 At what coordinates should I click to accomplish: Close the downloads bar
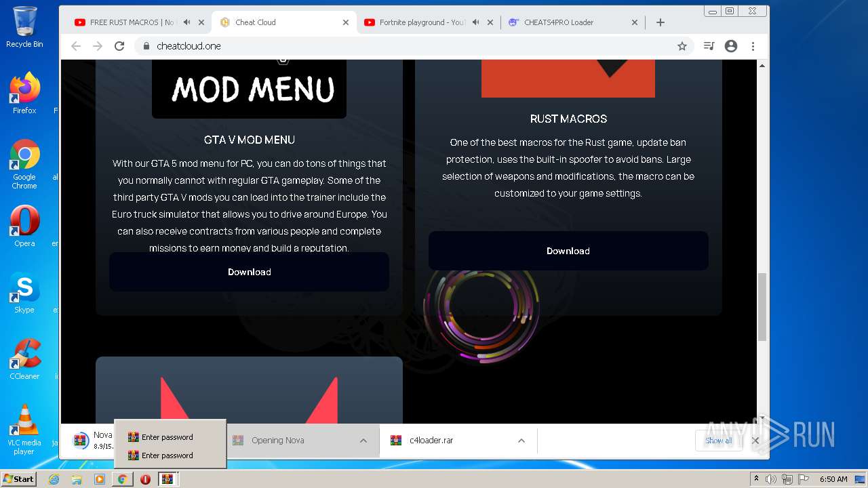pos(755,441)
